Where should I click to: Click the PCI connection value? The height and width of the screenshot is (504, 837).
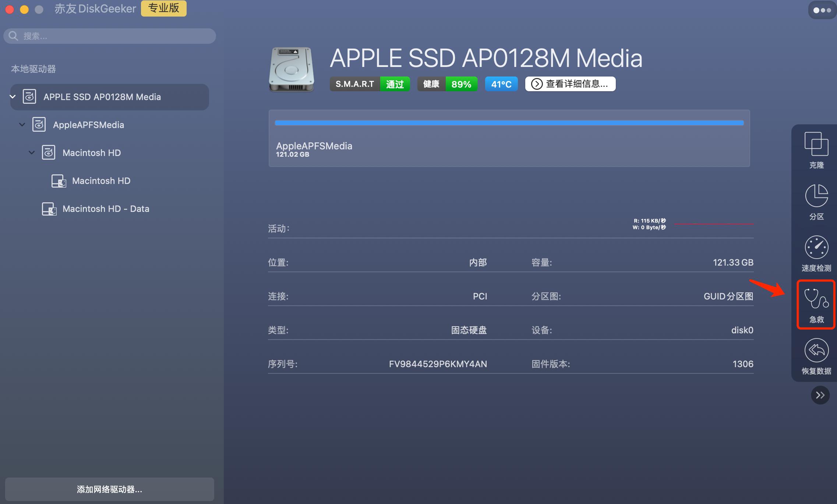(x=480, y=296)
